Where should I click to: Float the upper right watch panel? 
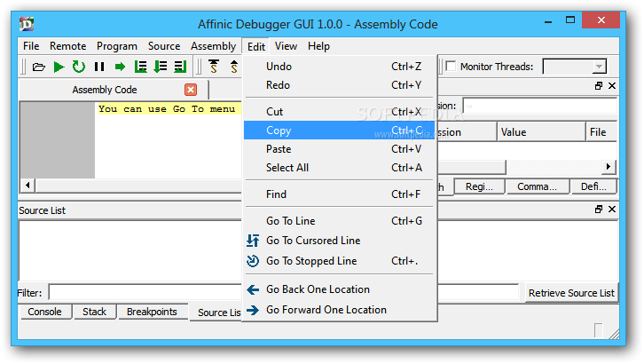[x=599, y=85]
